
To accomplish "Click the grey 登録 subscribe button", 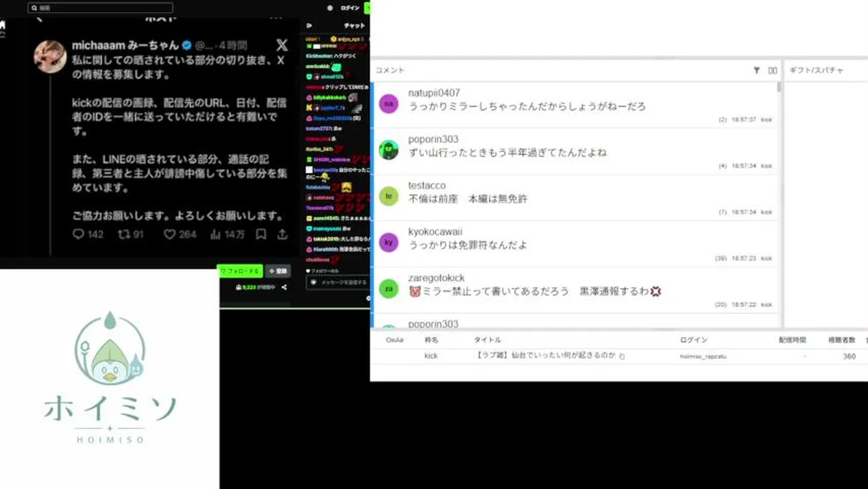I will click(x=278, y=271).
